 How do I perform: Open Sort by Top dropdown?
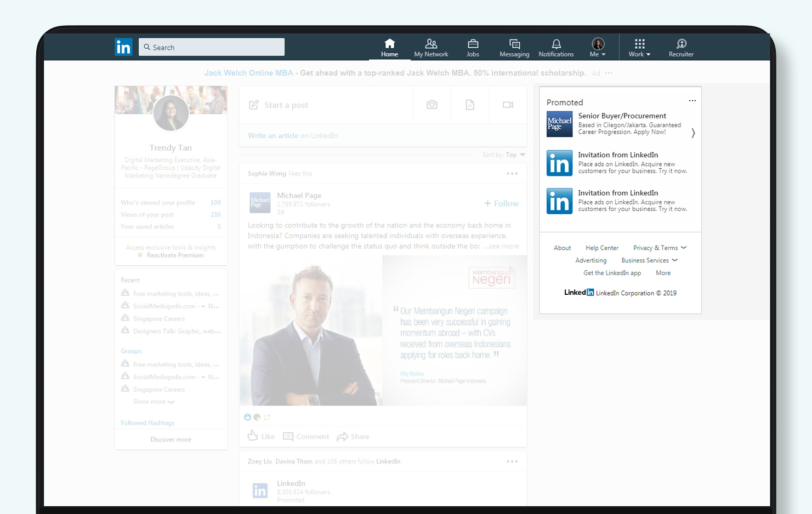tap(504, 155)
